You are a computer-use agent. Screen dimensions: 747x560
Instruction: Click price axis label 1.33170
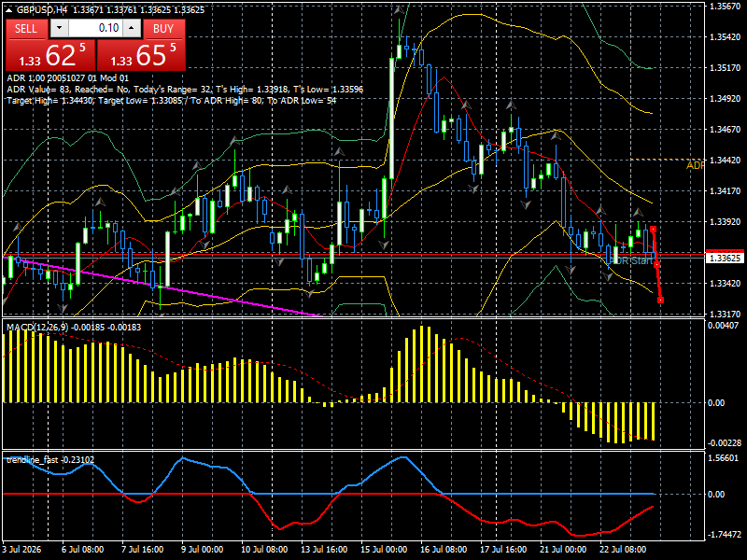tap(726, 315)
